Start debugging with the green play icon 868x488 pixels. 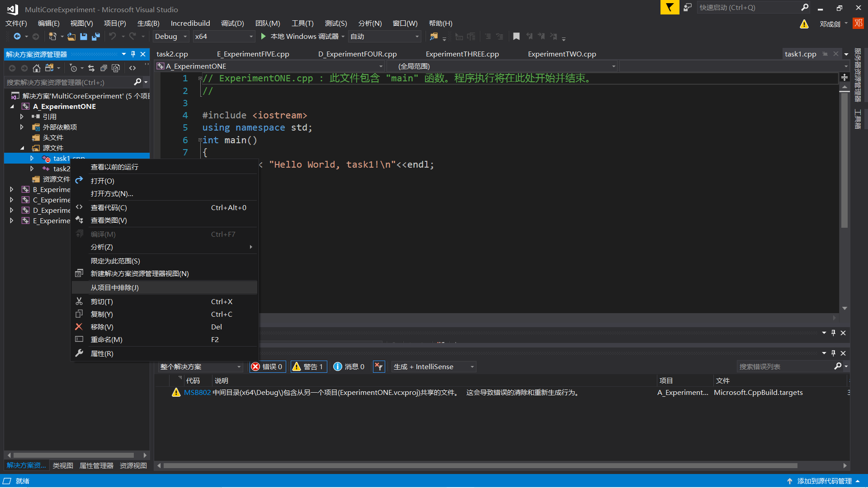(264, 36)
